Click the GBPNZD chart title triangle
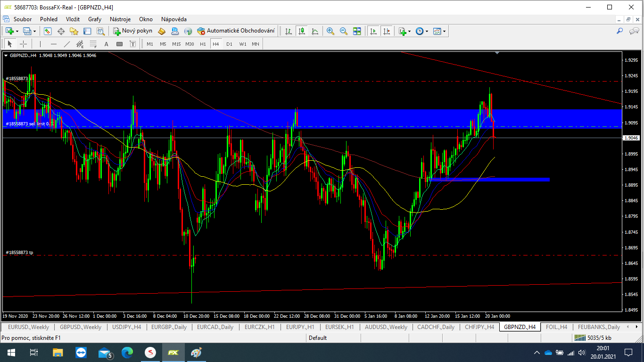The width and height of the screenshot is (644, 362). (x=6, y=55)
